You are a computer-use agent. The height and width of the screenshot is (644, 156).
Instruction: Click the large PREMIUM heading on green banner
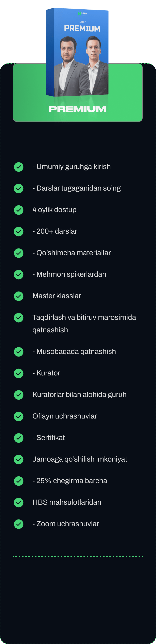point(78,109)
